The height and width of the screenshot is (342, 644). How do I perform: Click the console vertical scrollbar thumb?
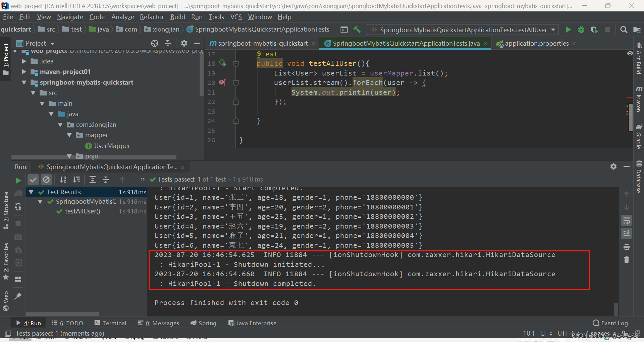click(616, 309)
